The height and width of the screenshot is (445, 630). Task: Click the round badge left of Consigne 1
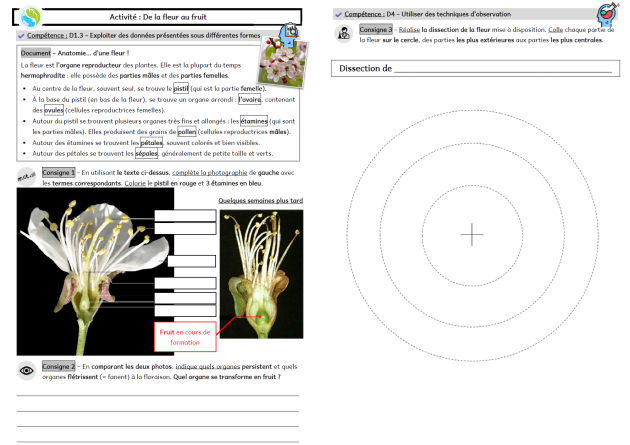tap(28, 176)
